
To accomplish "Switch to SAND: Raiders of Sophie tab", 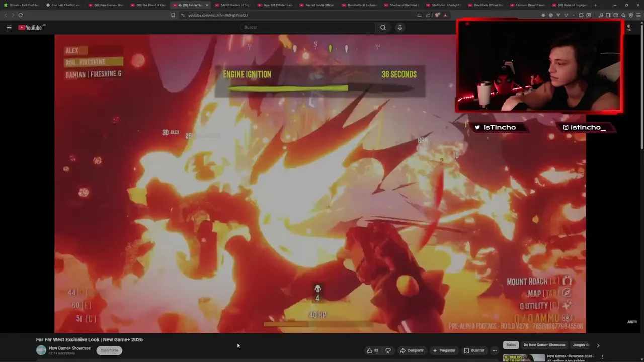I will point(232,5).
